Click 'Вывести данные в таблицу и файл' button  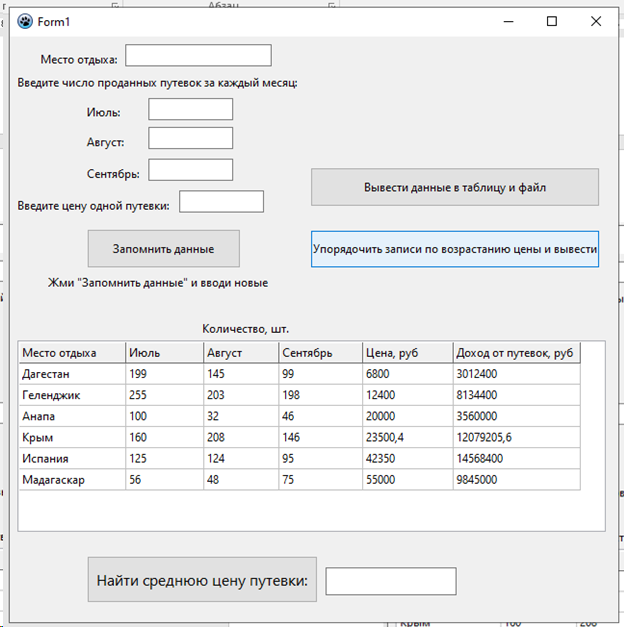point(454,187)
